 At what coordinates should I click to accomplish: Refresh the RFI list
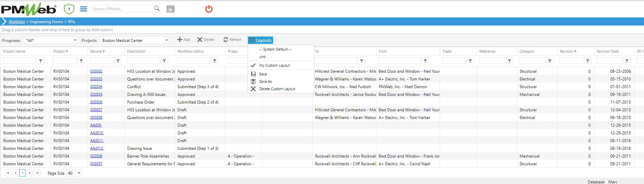232,40
